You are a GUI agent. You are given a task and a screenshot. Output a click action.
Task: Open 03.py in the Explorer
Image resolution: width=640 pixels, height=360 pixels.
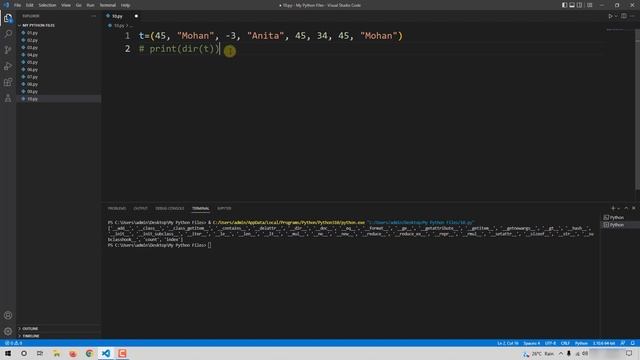[32, 47]
